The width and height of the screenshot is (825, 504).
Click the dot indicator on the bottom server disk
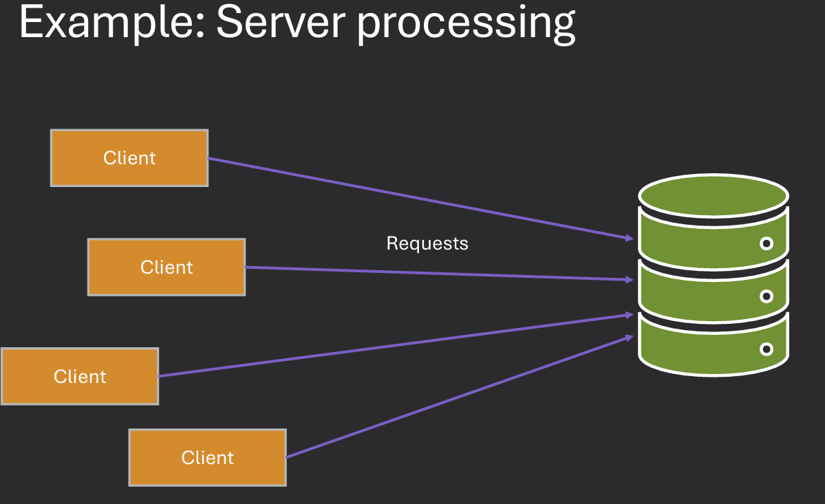point(766,350)
